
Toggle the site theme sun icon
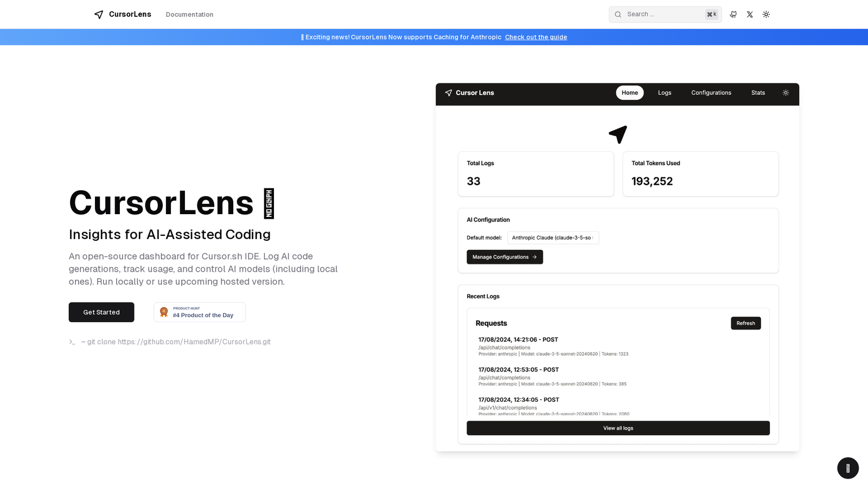pyautogui.click(x=766, y=15)
